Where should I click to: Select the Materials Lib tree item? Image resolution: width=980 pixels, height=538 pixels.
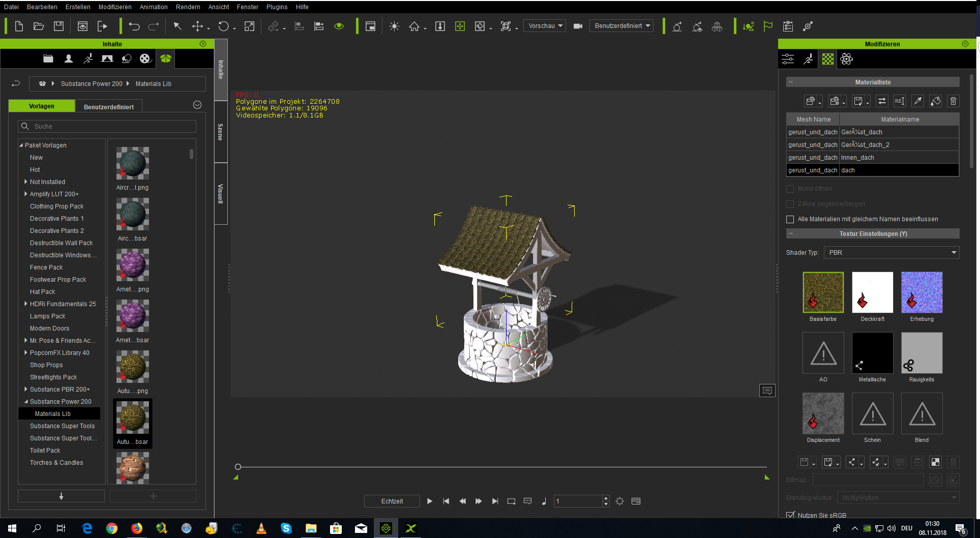(x=59, y=413)
